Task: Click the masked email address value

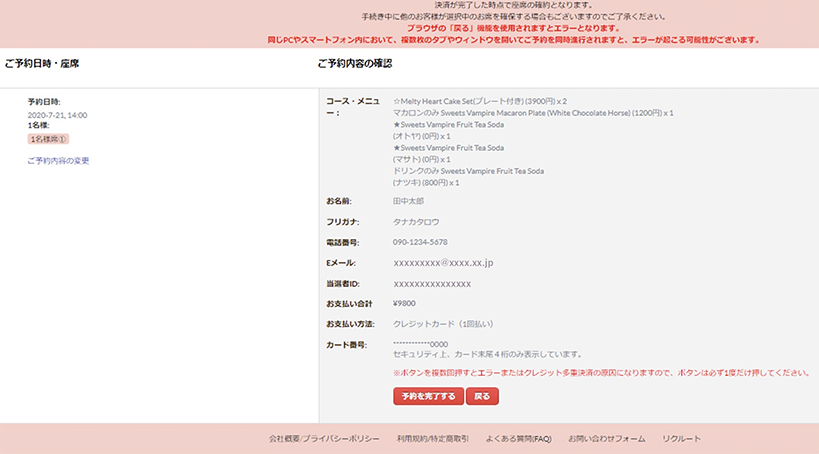Action: (443, 263)
